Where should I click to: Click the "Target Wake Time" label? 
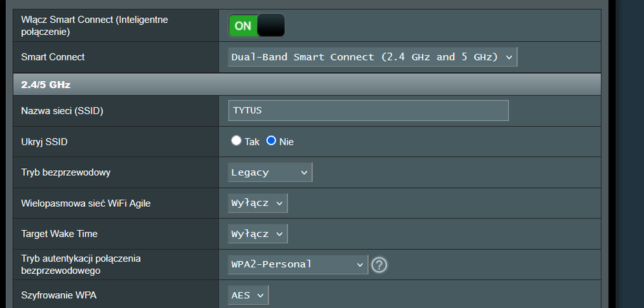pos(59,234)
